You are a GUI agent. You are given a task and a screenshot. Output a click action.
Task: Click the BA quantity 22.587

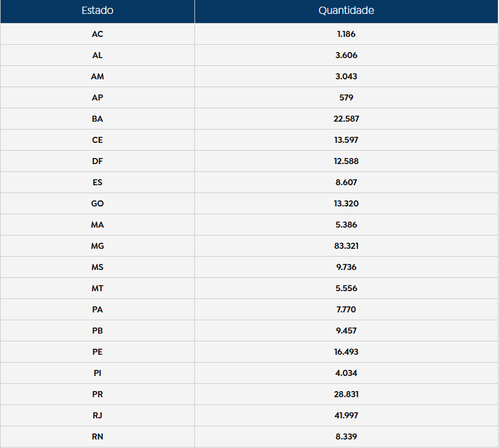346,119
